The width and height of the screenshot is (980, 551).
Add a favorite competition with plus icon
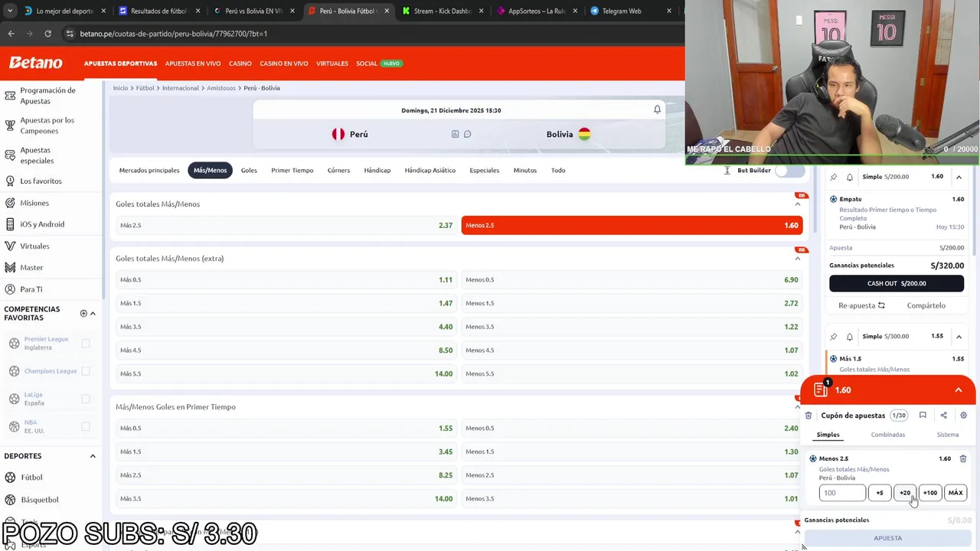click(x=83, y=313)
